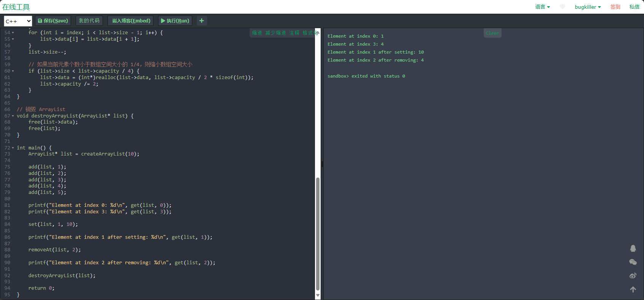Viewport: 644px width, 300px height.
Task: Click code line 'list->capacity /= 2;'
Action: pos(69,84)
